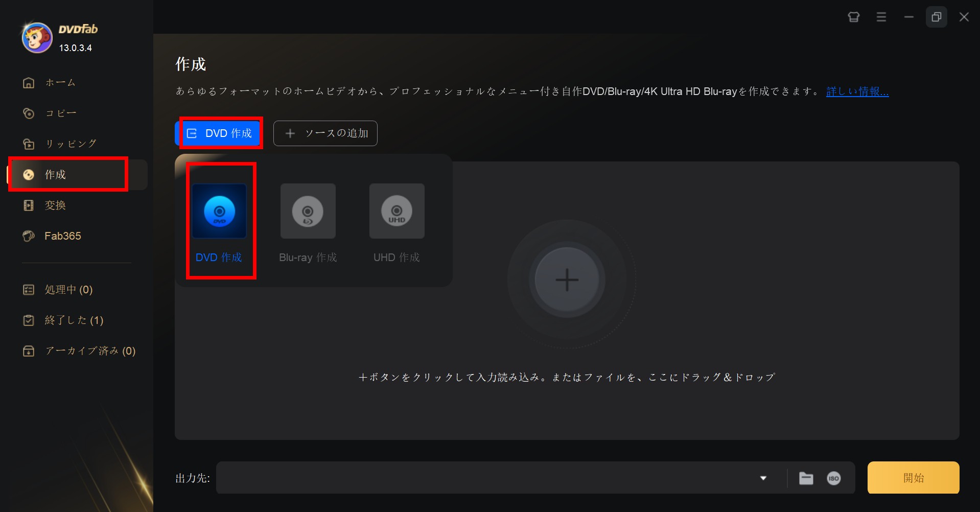This screenshot has height=512, width=980.
Task: Show archived tasks (アーカイブ済み)
Action: pyautogui.click(x=90, y=351)
